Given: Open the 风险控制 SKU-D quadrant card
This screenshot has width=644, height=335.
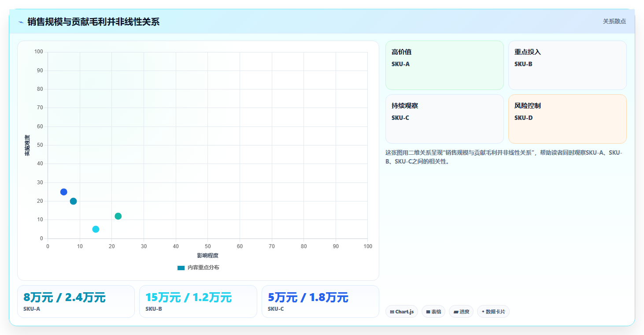Looking at the screenshot, I should tap(567, 119).
